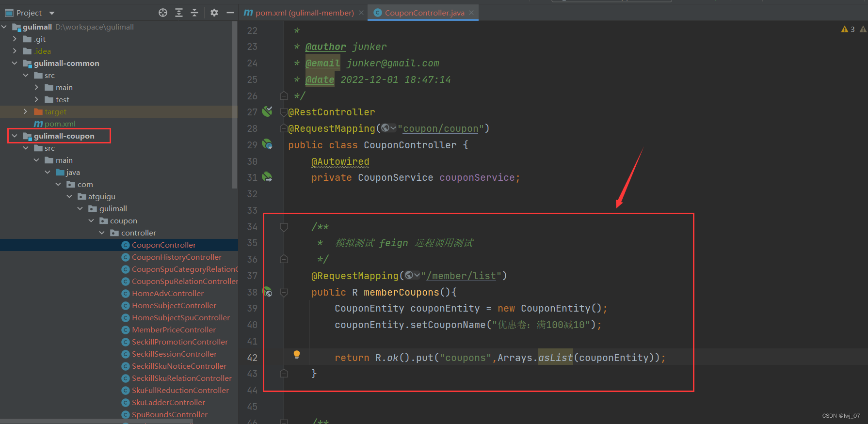Click the request mapping gutter icon on line 38

[267, 292]
